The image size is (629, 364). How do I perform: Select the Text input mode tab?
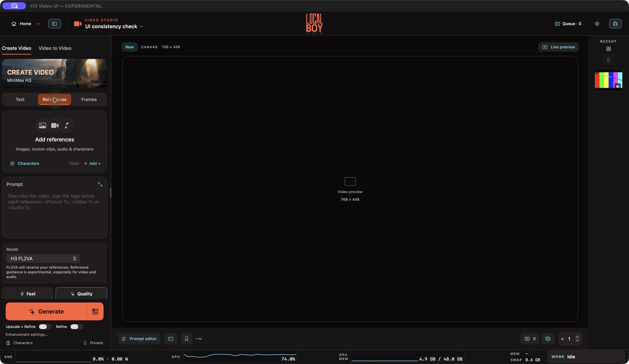20,99
